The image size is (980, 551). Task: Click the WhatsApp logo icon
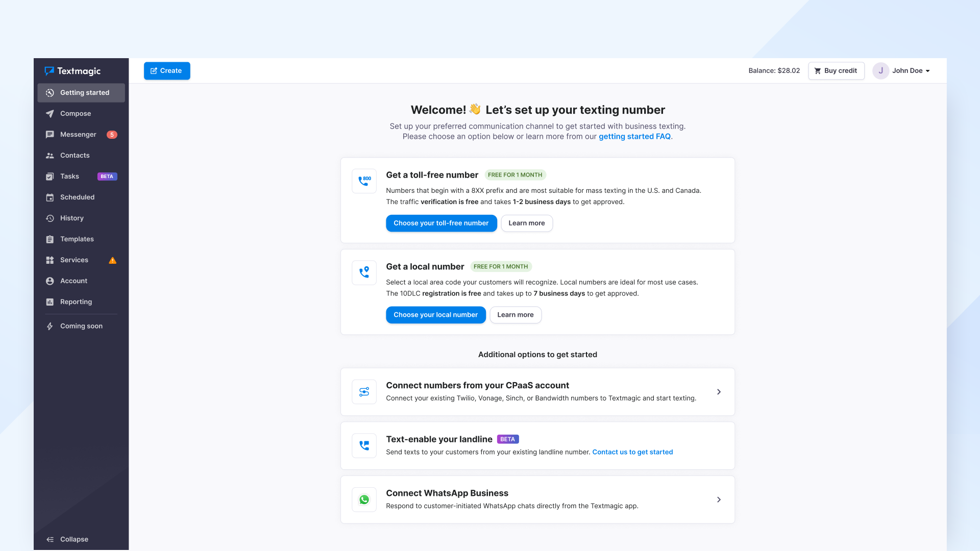pos(364,499)
